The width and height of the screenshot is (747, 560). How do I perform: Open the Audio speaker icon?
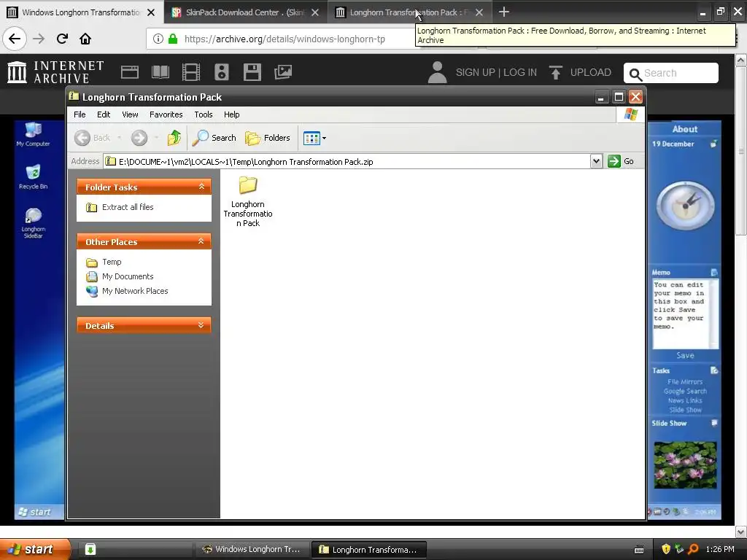click(x=222, y=72)
